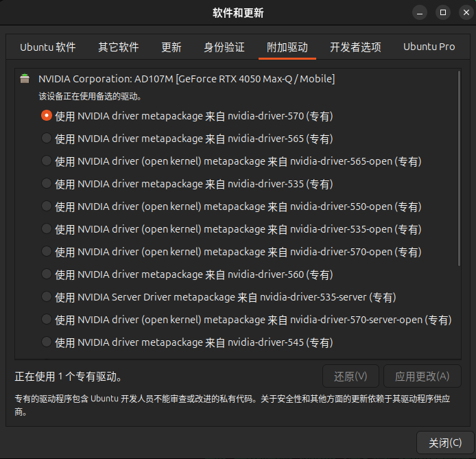Minimize the 软件和更新 window
The width and height of the screenshot is (476, 459).
pos(420,13)
